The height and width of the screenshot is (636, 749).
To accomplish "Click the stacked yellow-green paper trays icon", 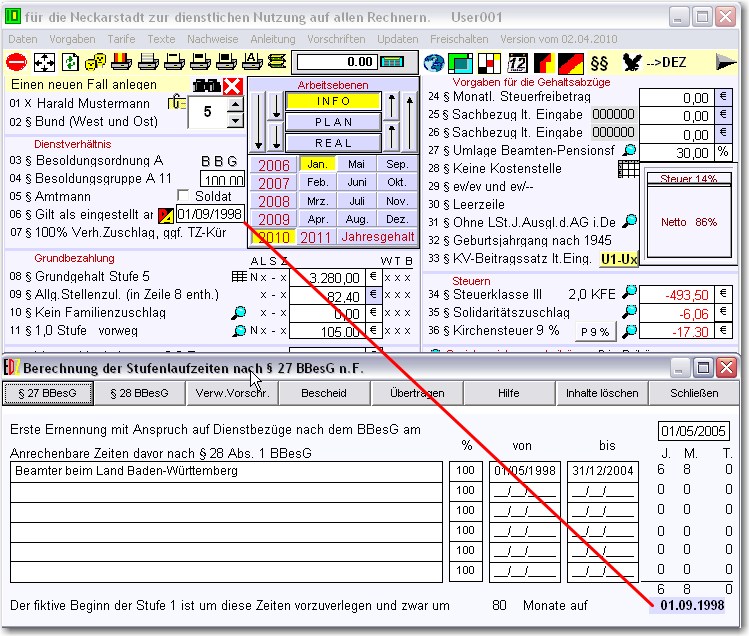I will point(278,62).
